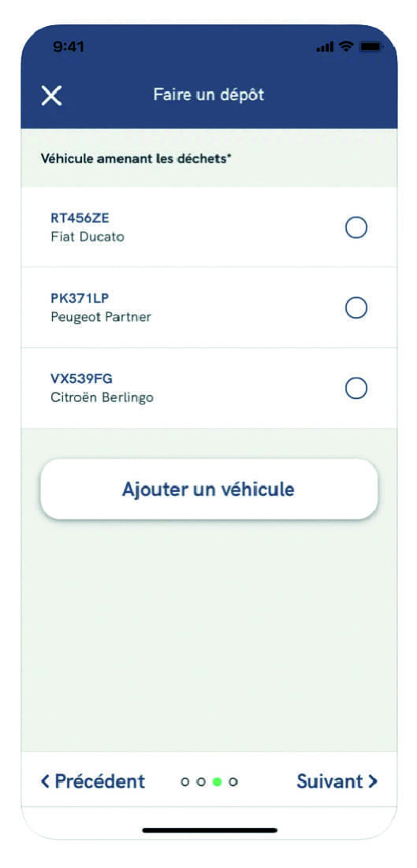Screen dimensions: 417x868
Task: Tap the last step indicator dot
Action: (x=233, y=781)
